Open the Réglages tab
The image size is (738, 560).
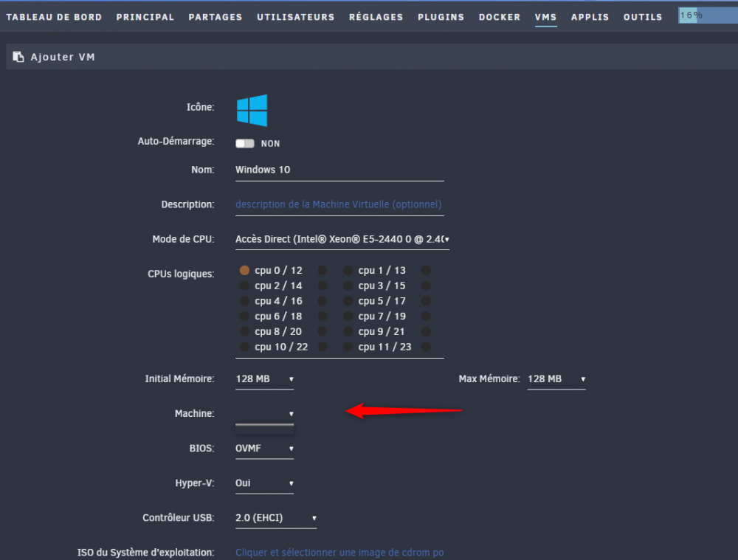tap(376, 17)
